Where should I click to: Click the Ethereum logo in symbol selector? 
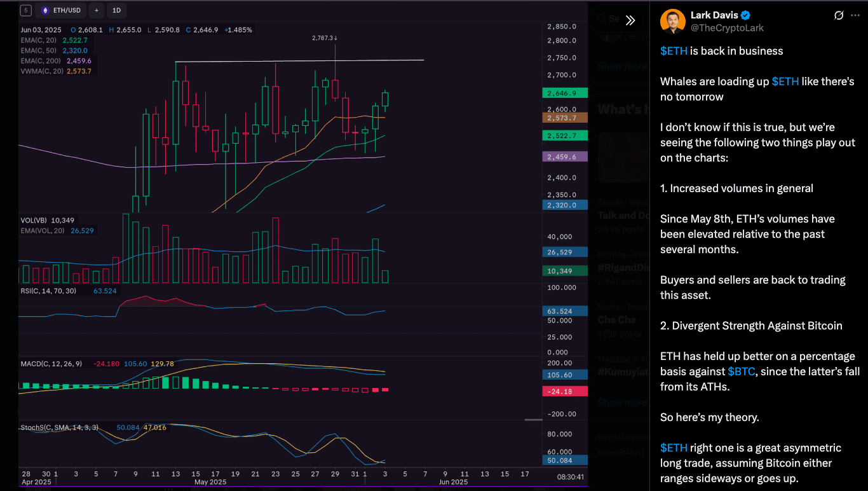point(45,11)
